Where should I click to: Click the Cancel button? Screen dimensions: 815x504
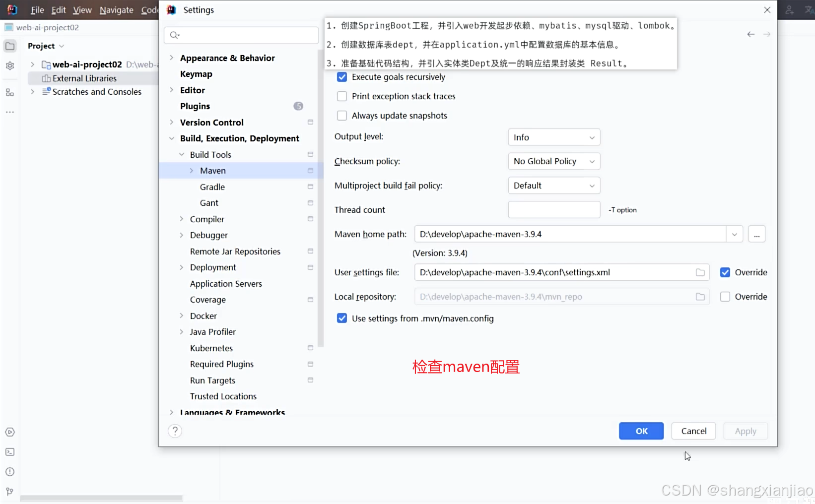click(693, 431)
